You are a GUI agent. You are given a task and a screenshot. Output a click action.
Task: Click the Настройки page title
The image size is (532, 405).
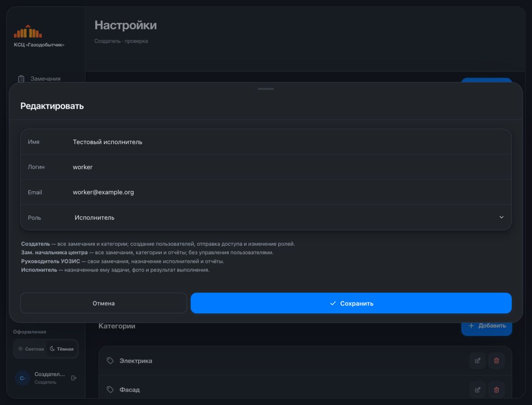[x=125, y=25]
